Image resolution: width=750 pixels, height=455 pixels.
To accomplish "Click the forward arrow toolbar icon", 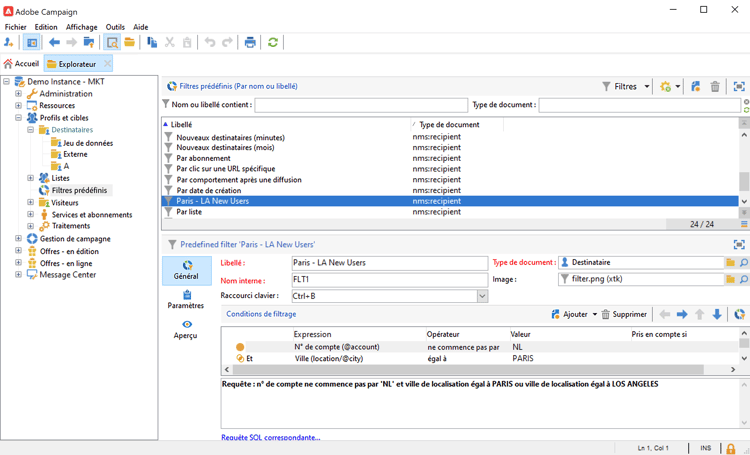I will (71, 43).
